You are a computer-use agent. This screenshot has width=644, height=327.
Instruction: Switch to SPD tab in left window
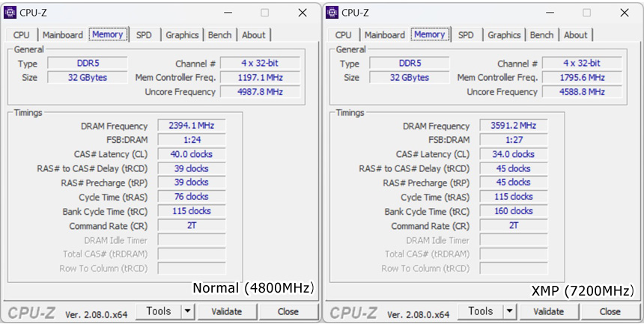click(144, 35)
